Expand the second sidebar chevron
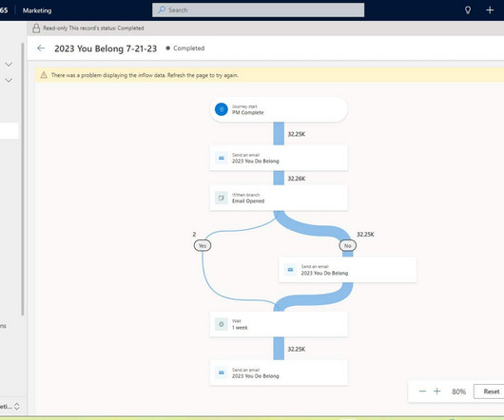 tap(9, 80)
